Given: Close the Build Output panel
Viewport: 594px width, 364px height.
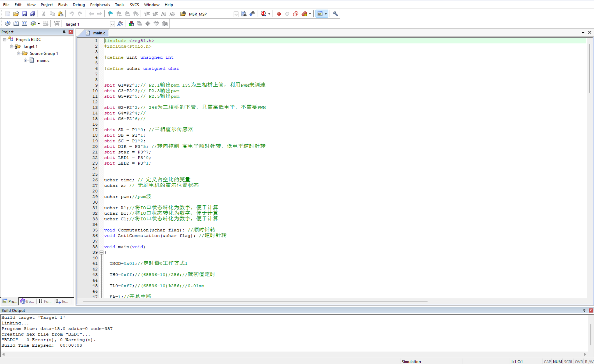Looking at the screenshot, I should pyautogui.click(x=590, y=310).
